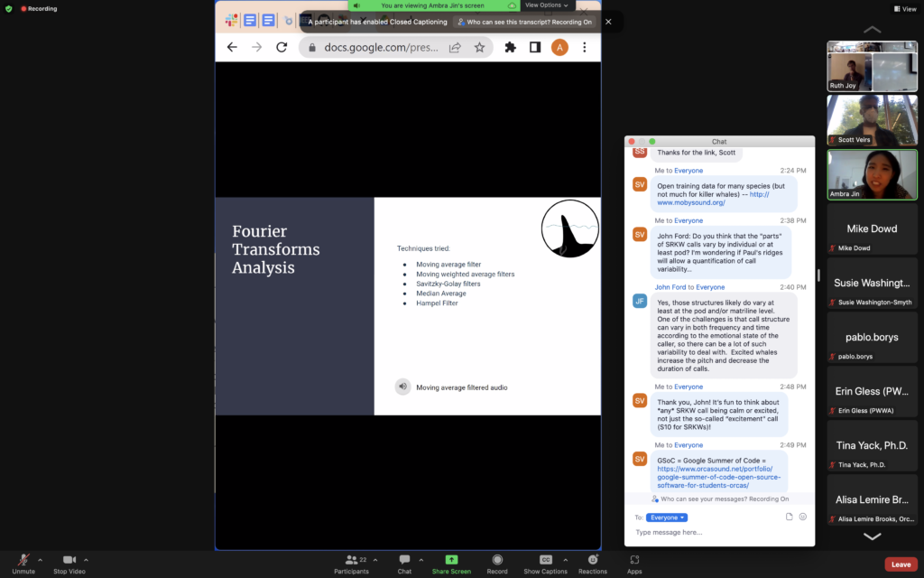
Task: Open Zoom Apps
Action: (634, 564)
